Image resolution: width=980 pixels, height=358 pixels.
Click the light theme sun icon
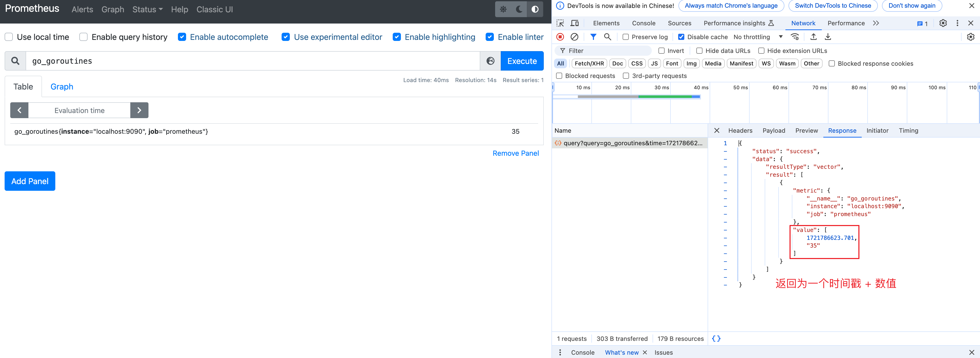point(503,9)
